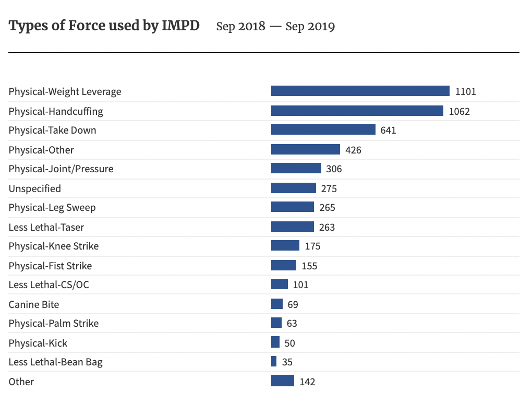Click the 'Other' row label
Screen dimensions: 532x403
21,382
